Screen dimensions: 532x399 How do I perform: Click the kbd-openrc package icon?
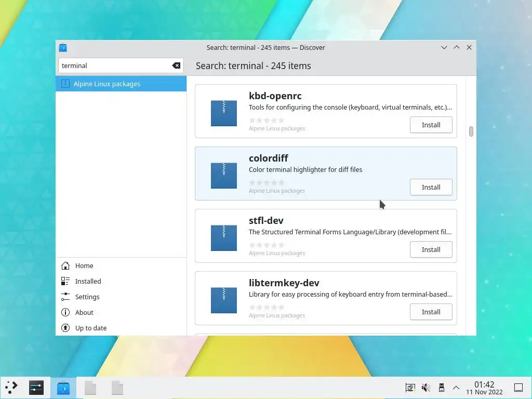coord(224,113)
